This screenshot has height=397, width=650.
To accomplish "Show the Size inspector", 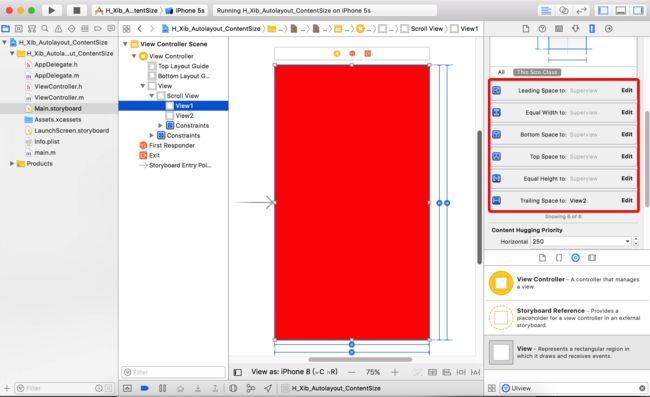I will point(592,29).
